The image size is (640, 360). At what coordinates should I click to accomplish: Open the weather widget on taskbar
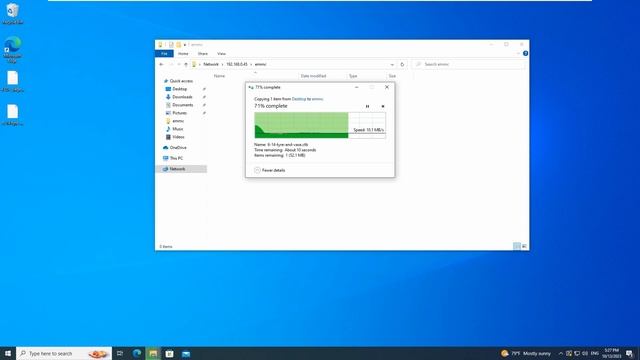click(526, 353)
